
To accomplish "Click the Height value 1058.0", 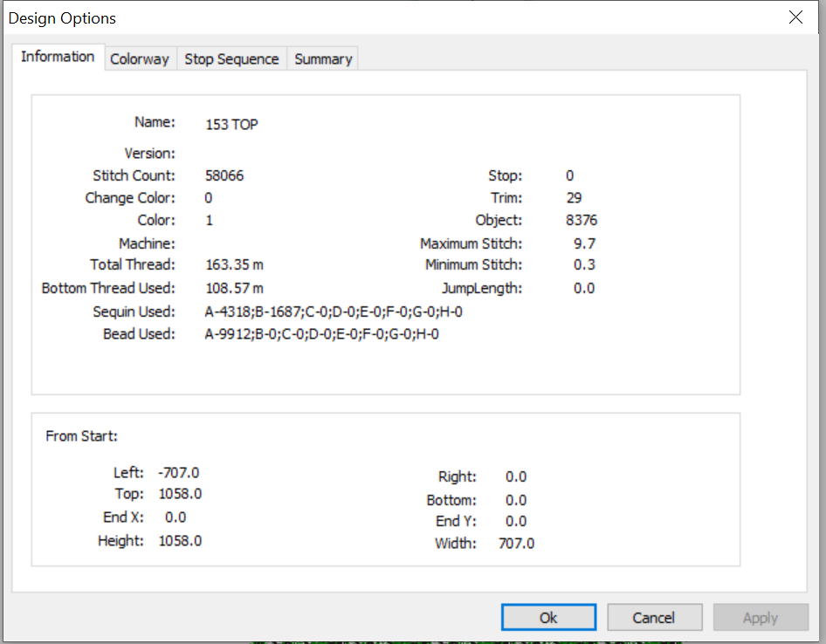I will coord(180,541).
